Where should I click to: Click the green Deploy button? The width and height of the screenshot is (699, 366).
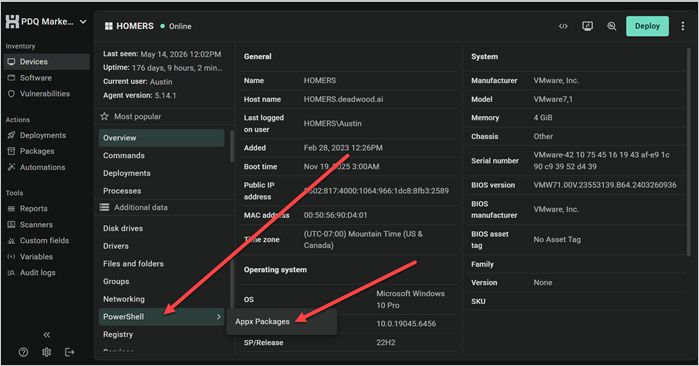pyautogui.click(x=647, y=26)
